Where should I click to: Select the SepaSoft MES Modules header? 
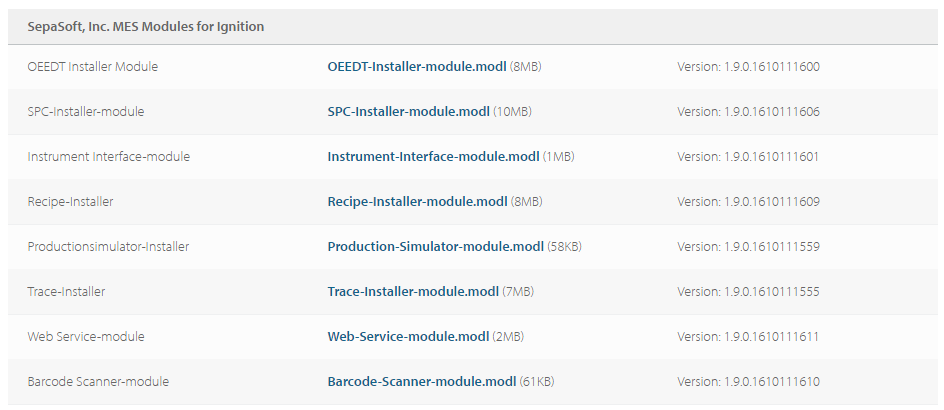[146, 26]
